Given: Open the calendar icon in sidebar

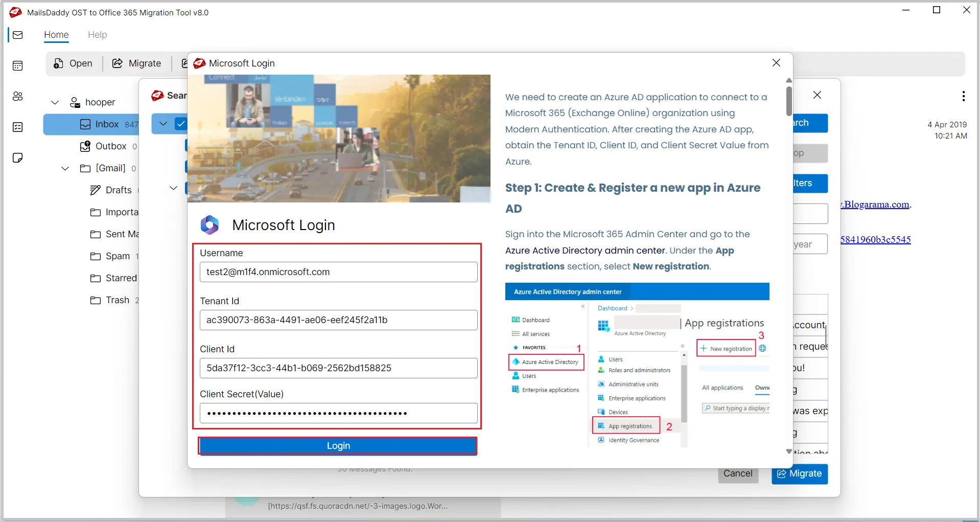Looking at the screenshot, I should [18, 65].
